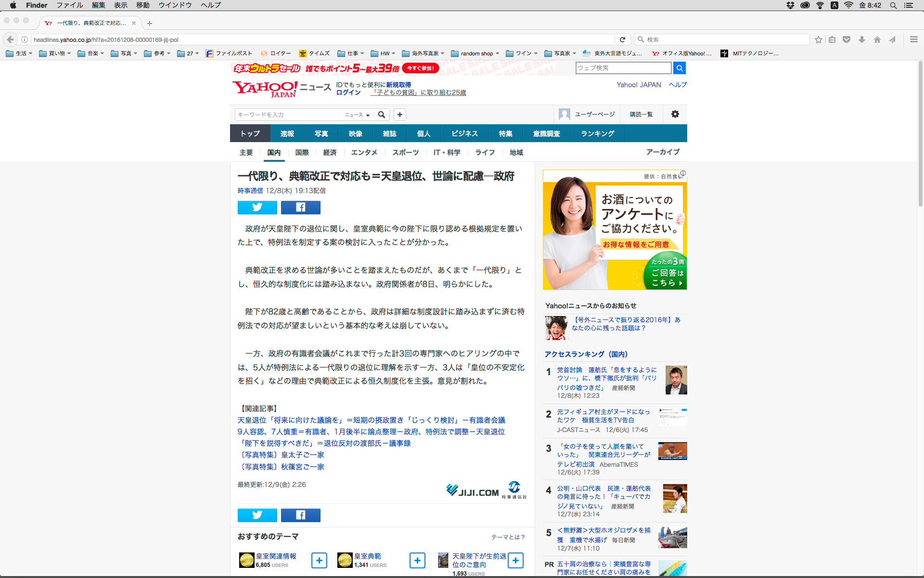Click the Facebook share button below headline
Image resolution: width=924 pixels, height=578 pixels.
coord(300,208)
